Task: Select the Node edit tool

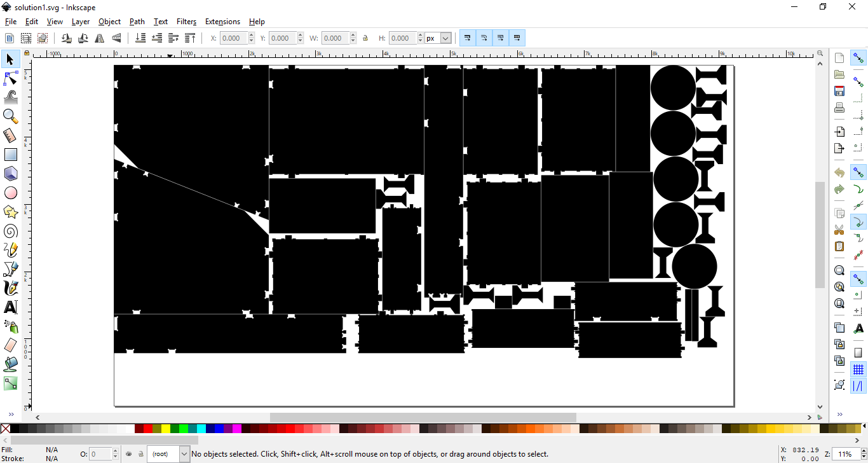Action: pyautogui.click(x=10, y=78)
